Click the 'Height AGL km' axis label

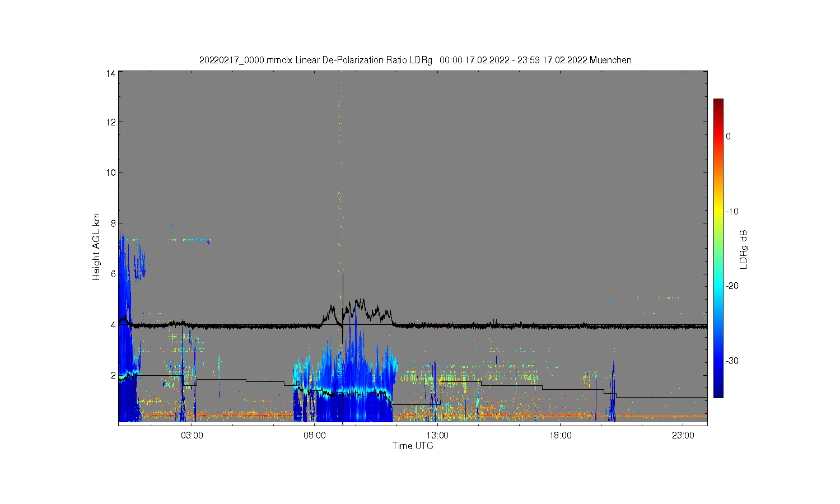pyautogui.click(x=96, y=247)
